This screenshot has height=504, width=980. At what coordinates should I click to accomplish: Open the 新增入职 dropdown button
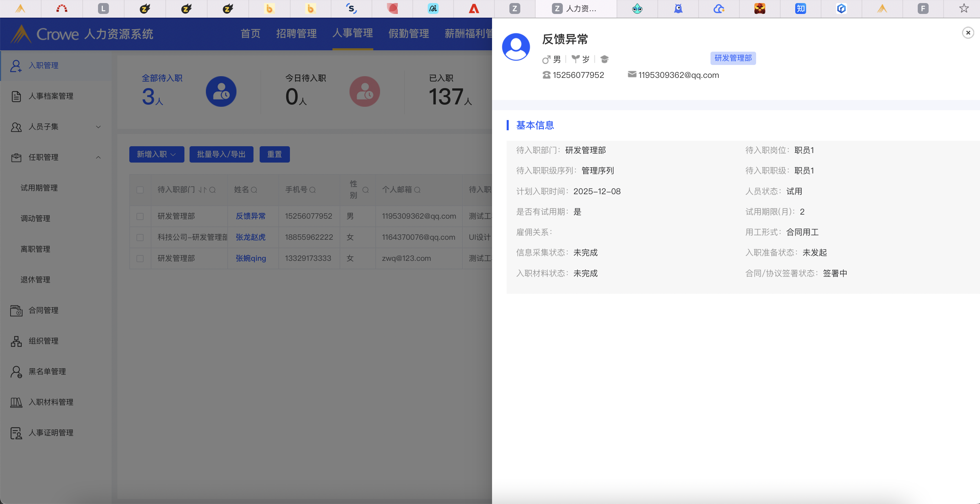point(157,154)
